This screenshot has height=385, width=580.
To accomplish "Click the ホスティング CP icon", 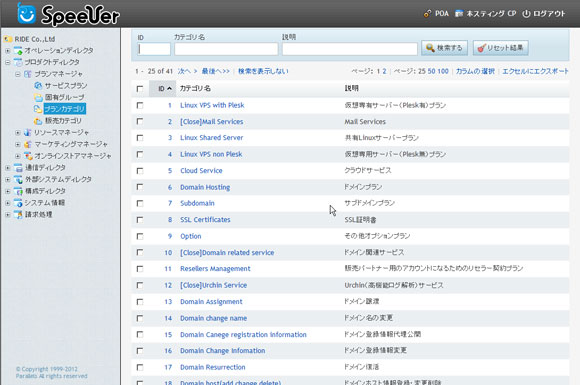I will click(459, 14).
